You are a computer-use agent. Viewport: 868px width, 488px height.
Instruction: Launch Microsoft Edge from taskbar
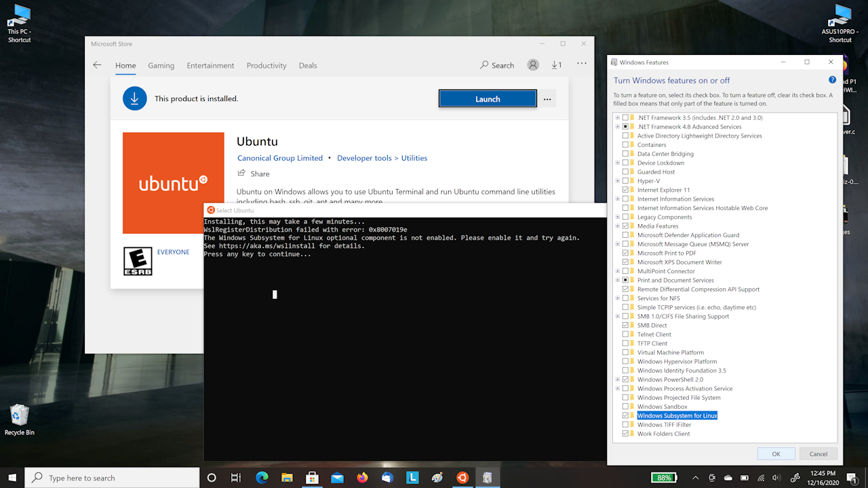pos(262,478)
